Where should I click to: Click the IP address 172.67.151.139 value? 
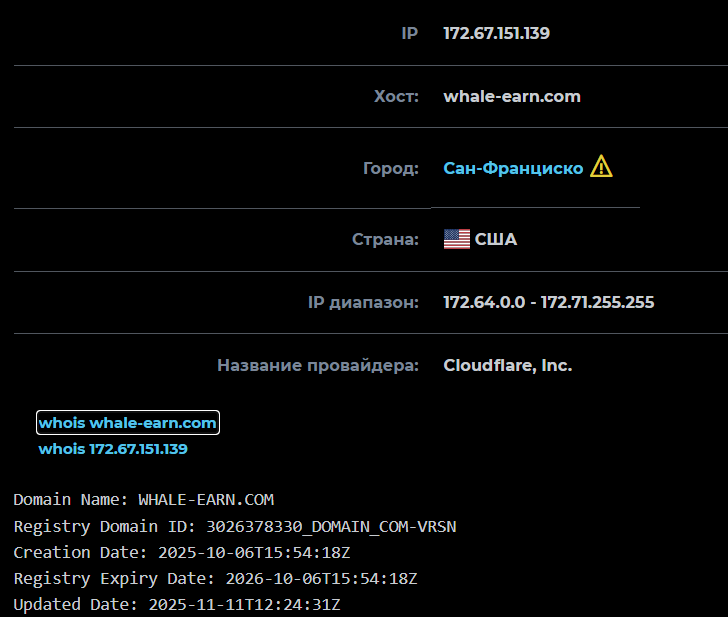(496, 33)
